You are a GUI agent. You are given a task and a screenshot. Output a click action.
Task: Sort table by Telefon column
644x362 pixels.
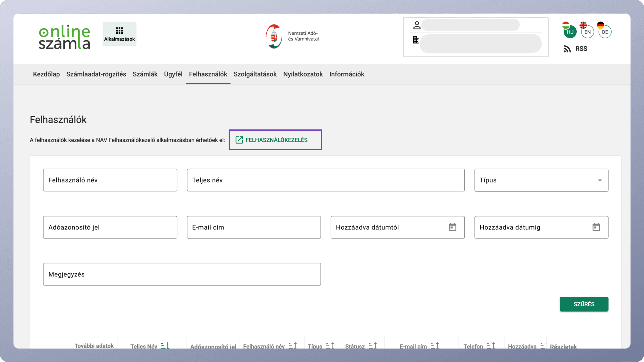491,346
